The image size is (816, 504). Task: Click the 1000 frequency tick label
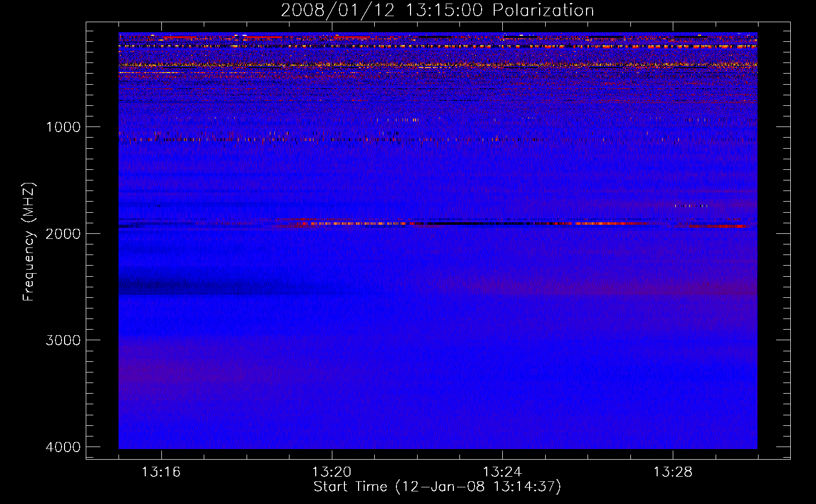click(x=63, y=127)
